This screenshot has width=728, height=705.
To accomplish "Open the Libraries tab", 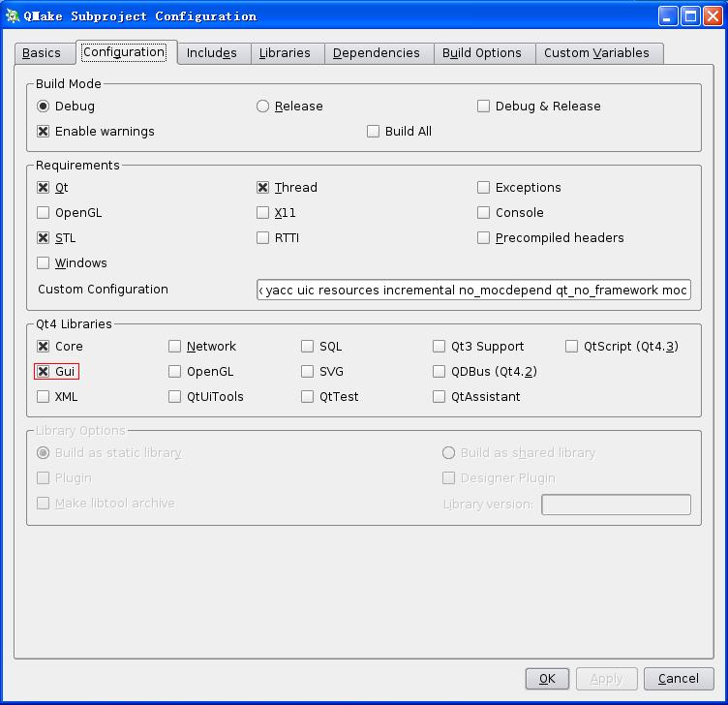I will 288,53.
